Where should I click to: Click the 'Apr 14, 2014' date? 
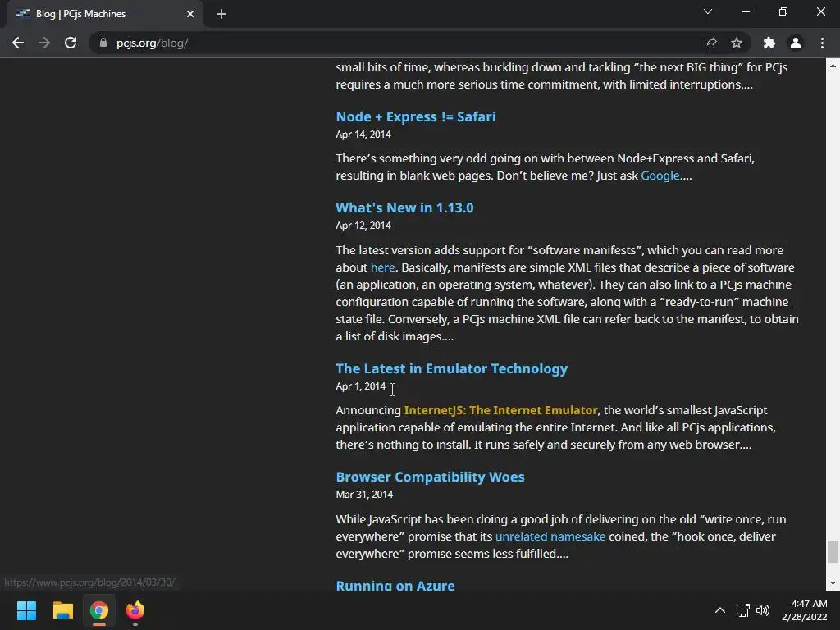[363, 135]
